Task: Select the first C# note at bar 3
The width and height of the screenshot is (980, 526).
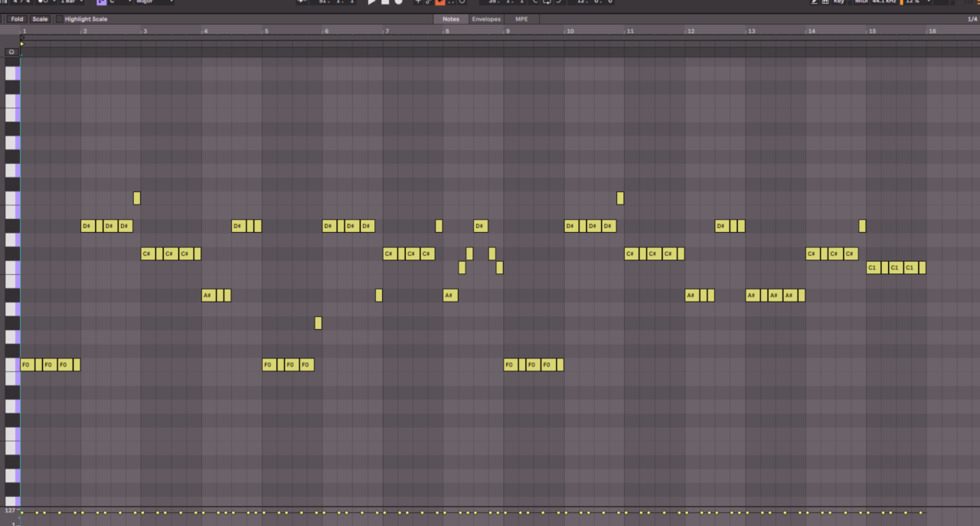Action: (148, 253)
